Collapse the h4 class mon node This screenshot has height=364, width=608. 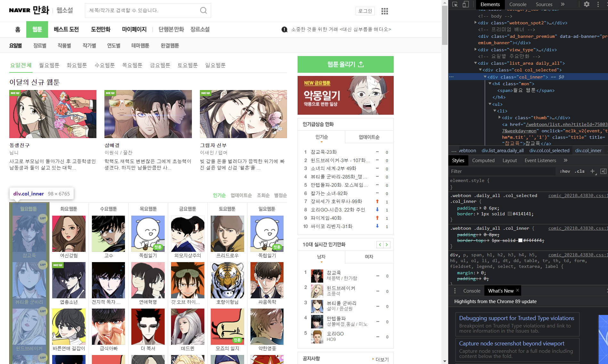(490, 84)
